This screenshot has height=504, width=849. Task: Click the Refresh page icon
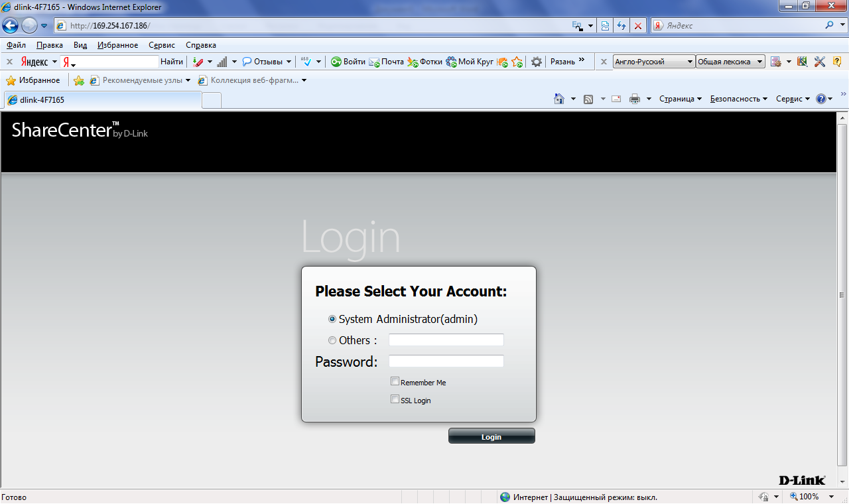tap(621, 26)
